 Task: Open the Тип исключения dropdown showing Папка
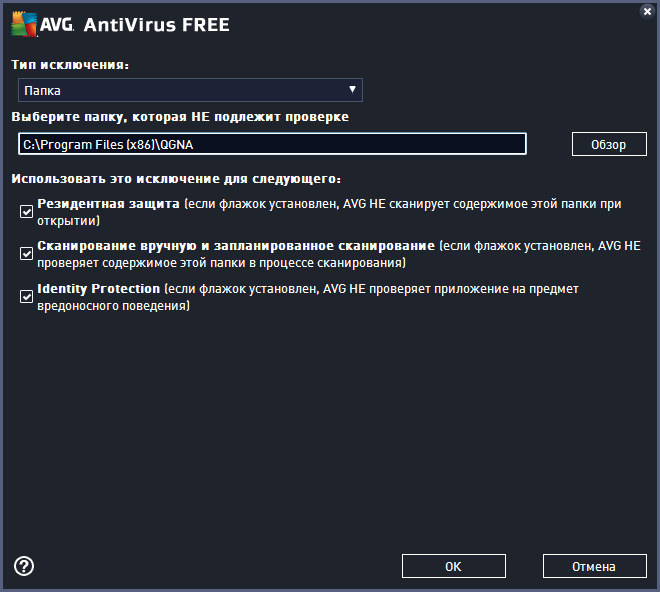tap(190, 90)
